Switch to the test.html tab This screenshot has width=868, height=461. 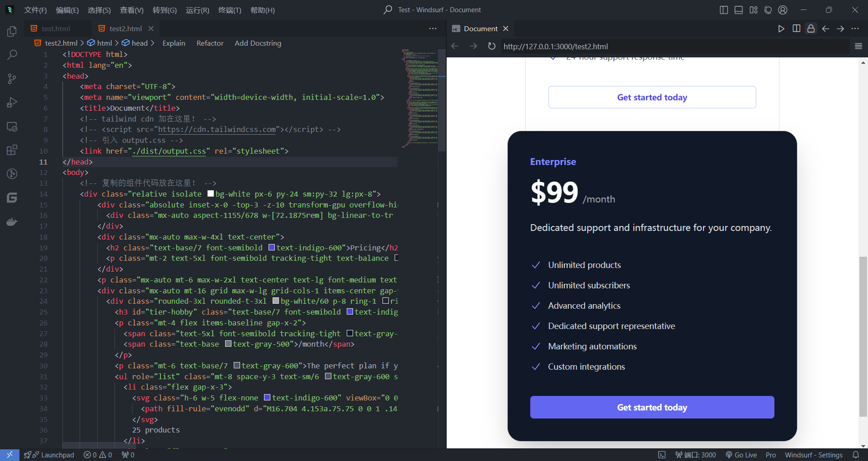[56, 28]
